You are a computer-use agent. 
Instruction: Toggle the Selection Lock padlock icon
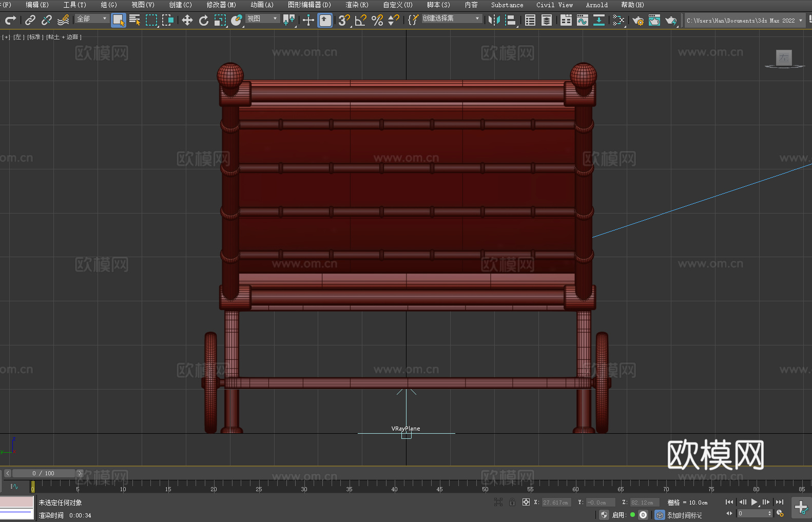pyautogui.click(x=512, y=502)
